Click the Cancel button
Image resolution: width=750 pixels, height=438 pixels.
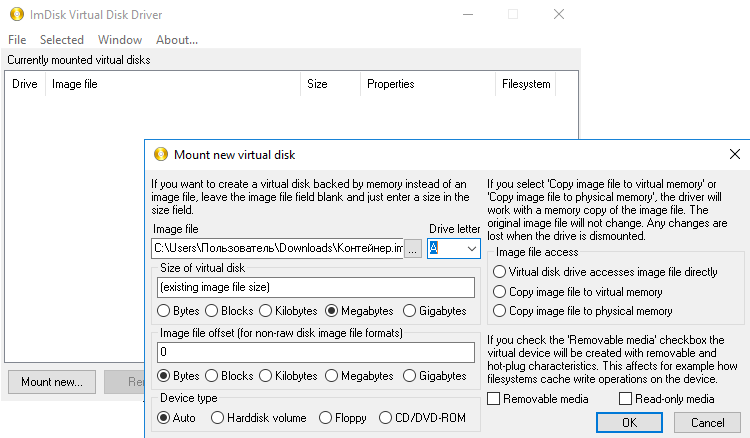click(x=707, y=423)
